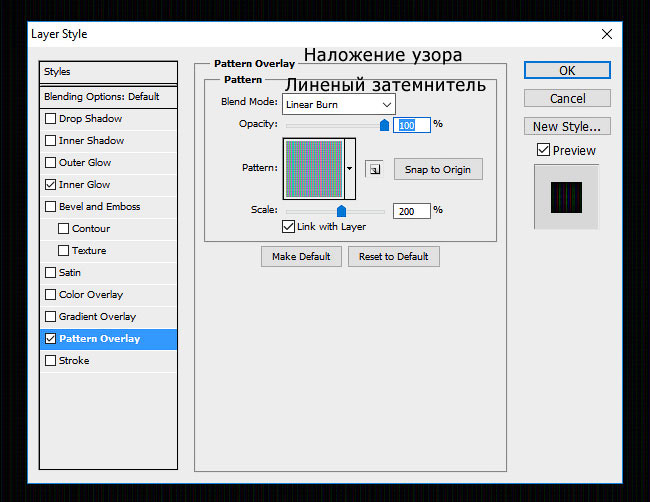Click the pattern swatch thumbnail
This screenshot has height=502, width=650.
[x=314, y=169]
